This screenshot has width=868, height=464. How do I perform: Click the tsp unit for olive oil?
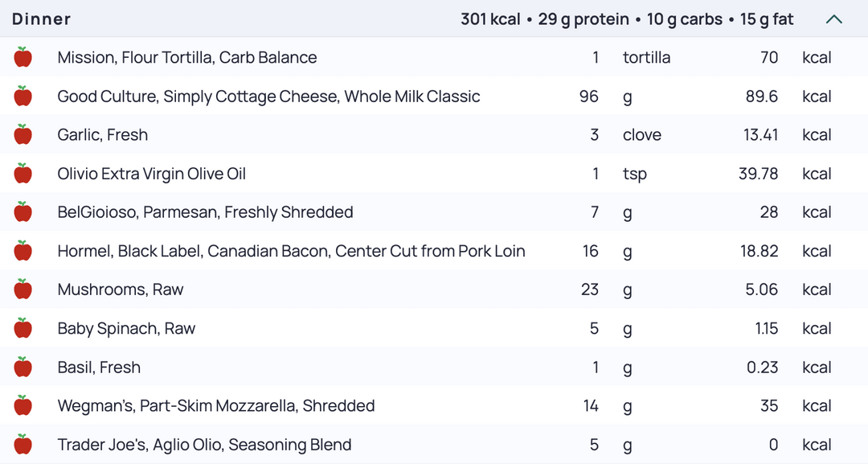pyautogui.click(x=635, y=174)
